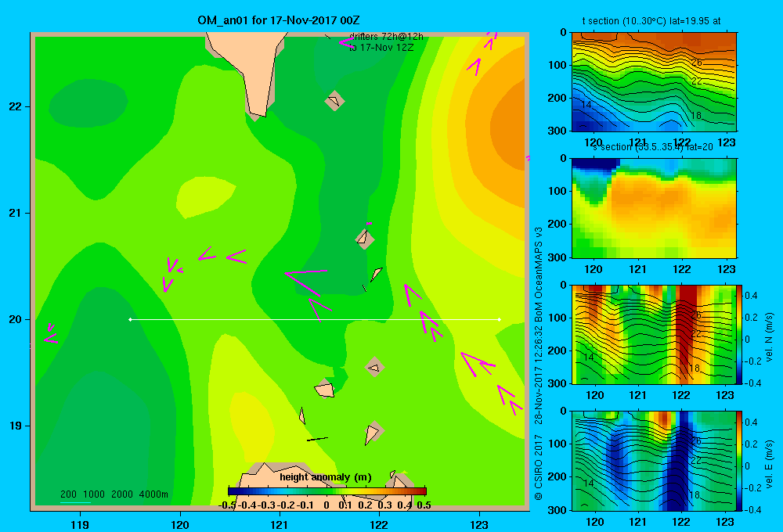Screen dimensions: 783x532
Task: Click latitude label 19 on main map
Action: pyautogui.click(x=16, y=426)
